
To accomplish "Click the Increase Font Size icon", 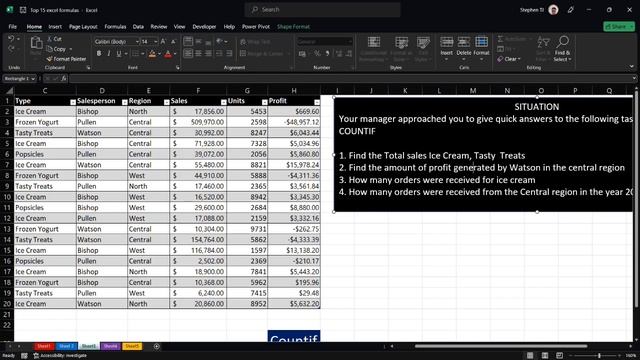I will point(163,42).
